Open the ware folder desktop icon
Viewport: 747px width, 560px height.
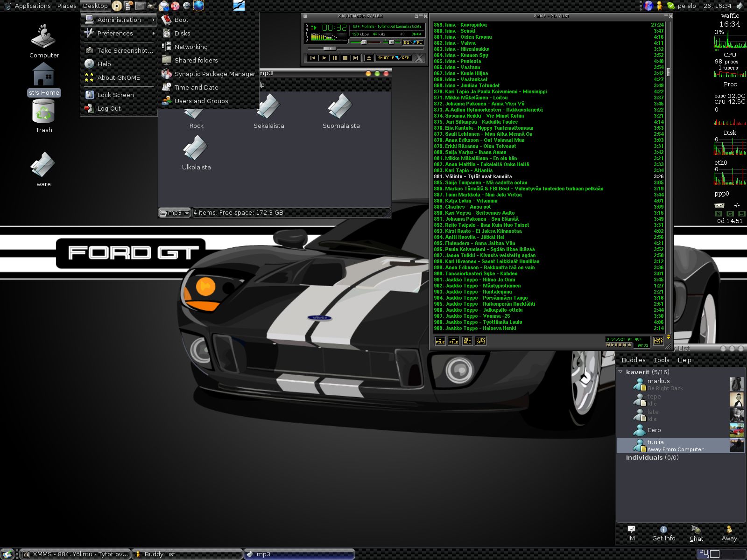pos(43,169)
